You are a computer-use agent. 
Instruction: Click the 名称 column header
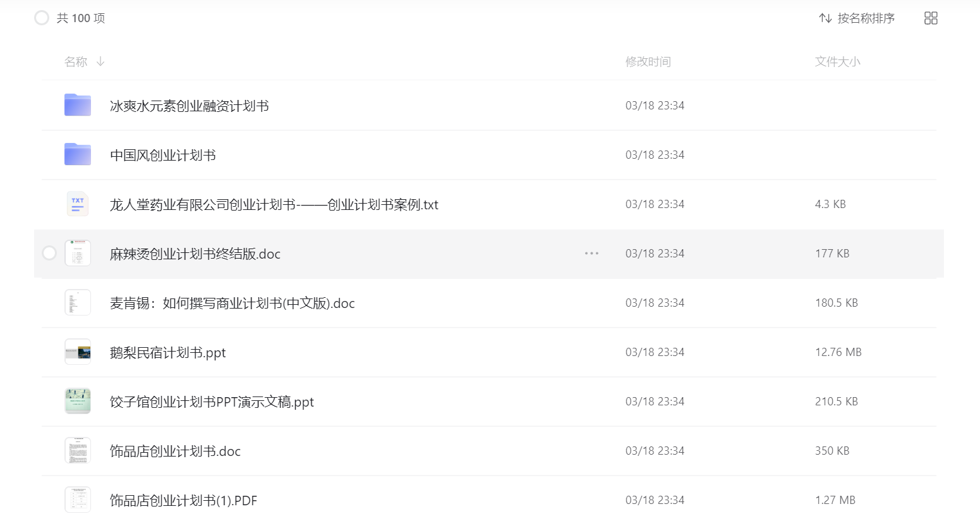pyautogui.click(x=76, y=61)
